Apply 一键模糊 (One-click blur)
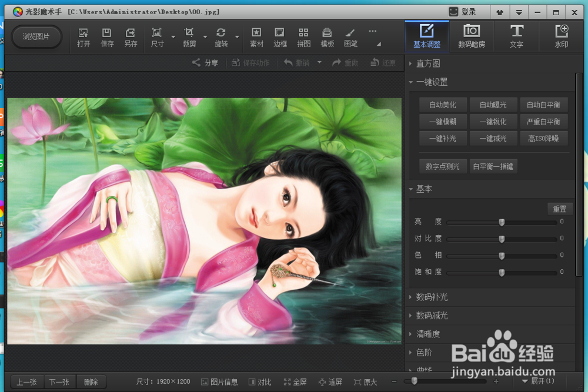The image size is (588, 392). pos(443,122)
